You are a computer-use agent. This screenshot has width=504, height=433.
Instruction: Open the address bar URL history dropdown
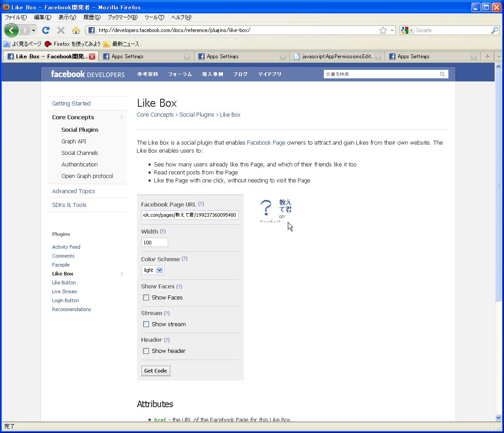pos(392,30)
